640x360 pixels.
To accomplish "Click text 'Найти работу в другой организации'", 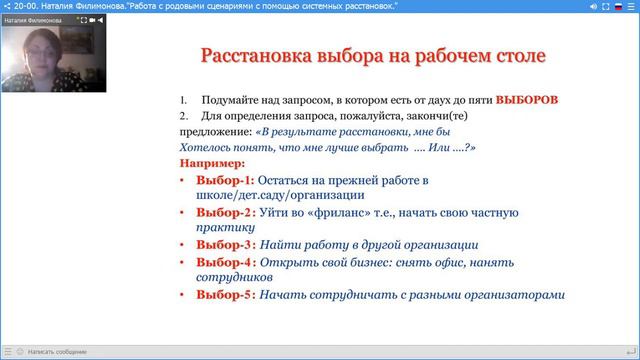I will coord(369,245).
